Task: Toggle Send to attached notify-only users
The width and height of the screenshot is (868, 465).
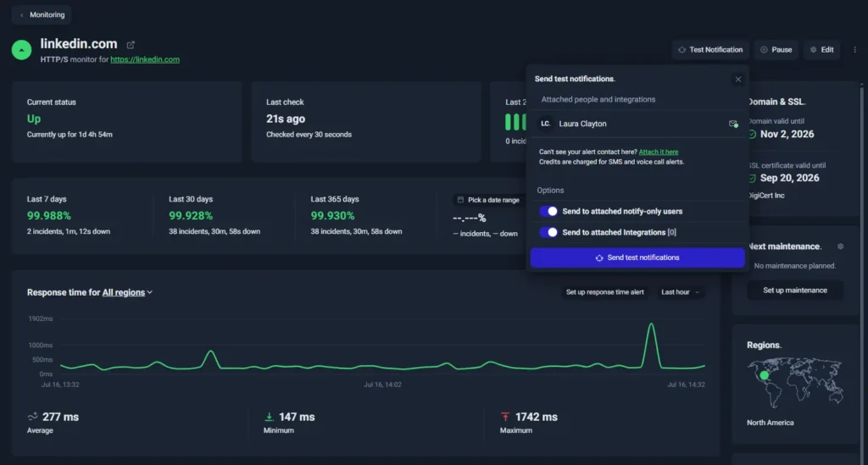Action: pyautogui.click(x=548, y=211)
